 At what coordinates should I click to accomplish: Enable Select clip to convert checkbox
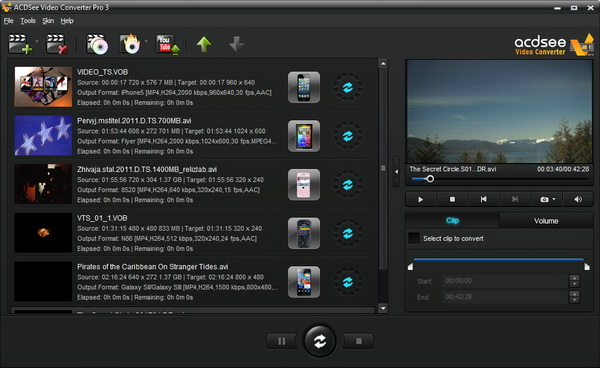click(x=414, y=238)
